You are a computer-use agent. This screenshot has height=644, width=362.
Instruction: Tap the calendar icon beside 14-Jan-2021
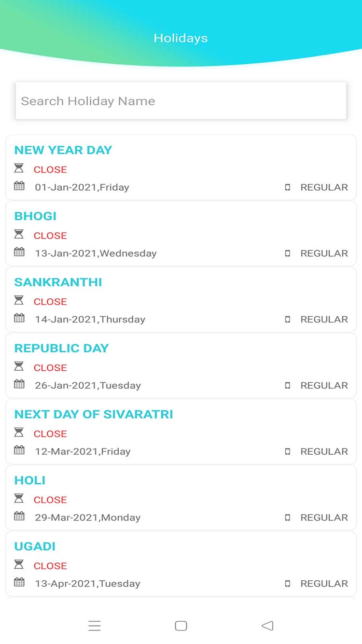pyautogui.click(x=19, y=318)
